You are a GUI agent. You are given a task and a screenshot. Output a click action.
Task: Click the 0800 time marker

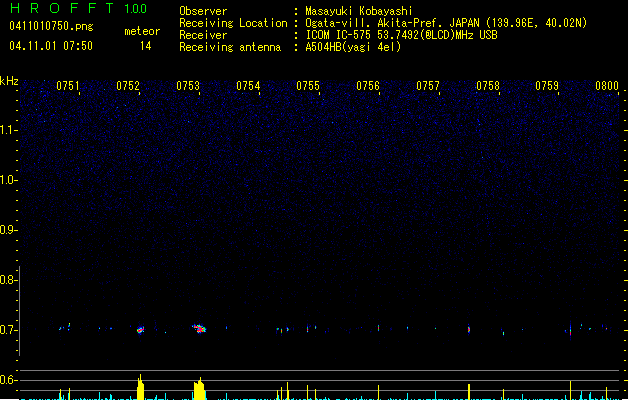tap(607, 86)
